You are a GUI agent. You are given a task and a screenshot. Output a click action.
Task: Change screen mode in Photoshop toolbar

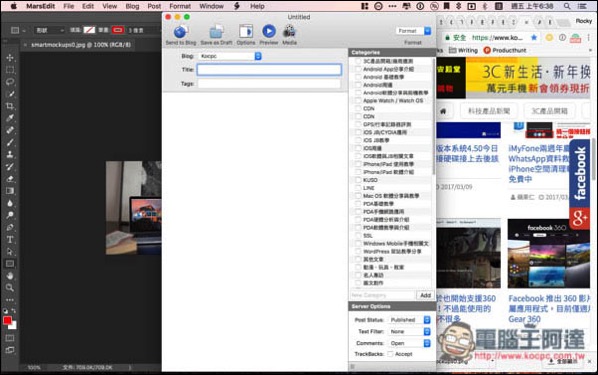click(10, 350)
